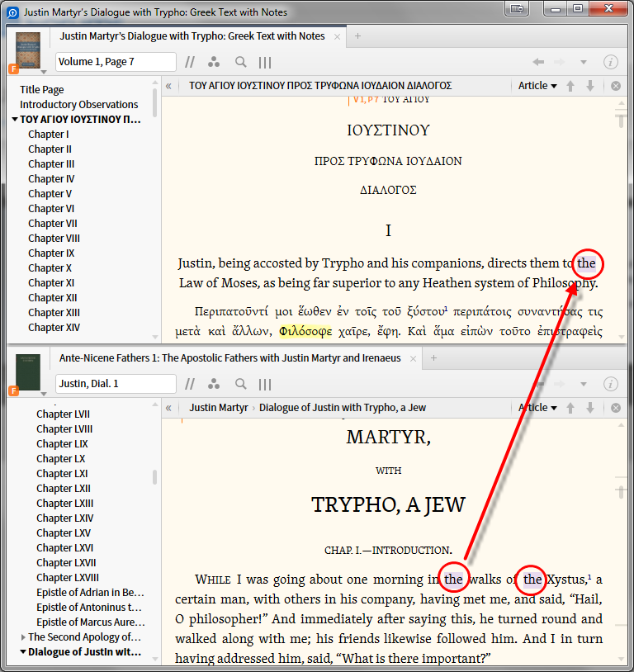Open visual filters icon in Justin Martyr's Dialogue panel

coord(214,63)
